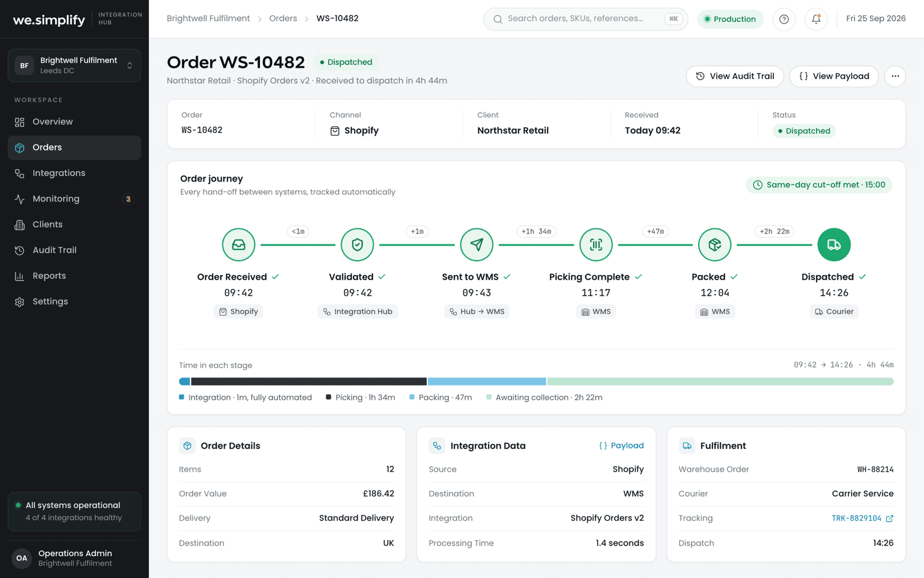Open the Payload link in Integration Data
The image size is (924, 578).
click(621, 446)
